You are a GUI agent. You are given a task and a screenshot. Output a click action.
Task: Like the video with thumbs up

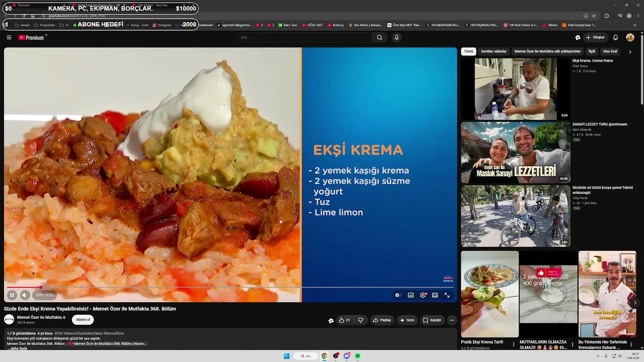pos(344,320)
